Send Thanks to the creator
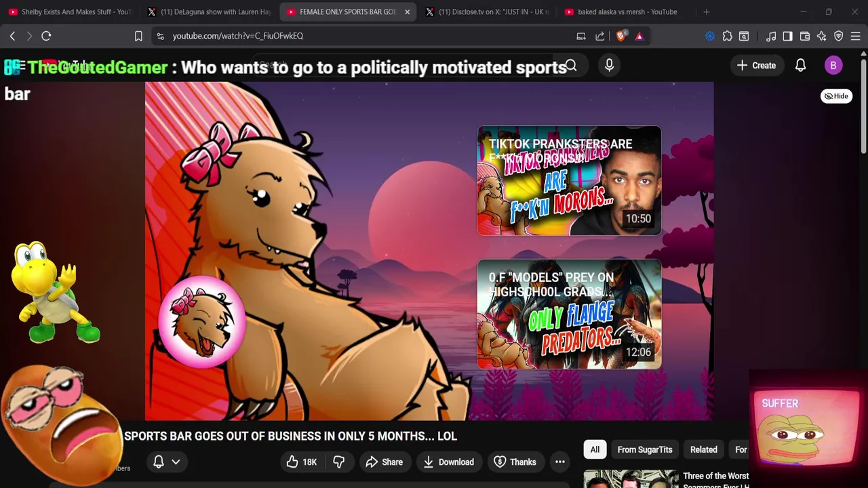Viewport: 868px width, 488px height. pyautogui.click(x=515, y=462)
